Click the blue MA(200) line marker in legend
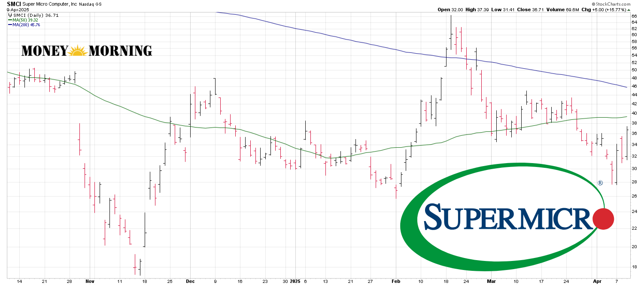 pyautogui.click(x=10, y=25)
